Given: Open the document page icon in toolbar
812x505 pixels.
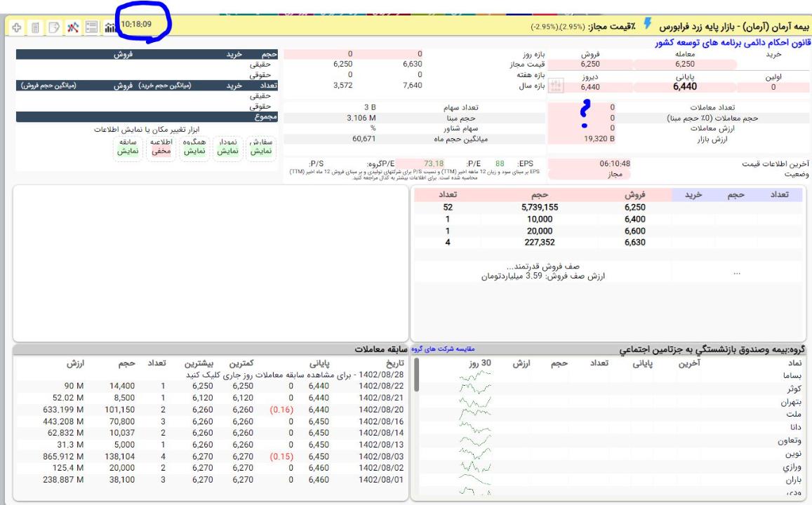Looking at the screenshot, I should (x=34, y=28).
